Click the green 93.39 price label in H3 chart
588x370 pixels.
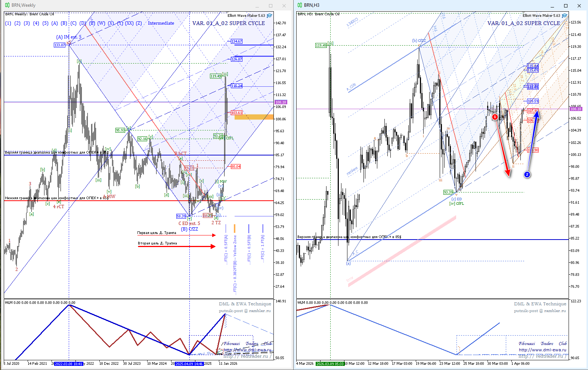pyautogui.click(x=448, y=192)
